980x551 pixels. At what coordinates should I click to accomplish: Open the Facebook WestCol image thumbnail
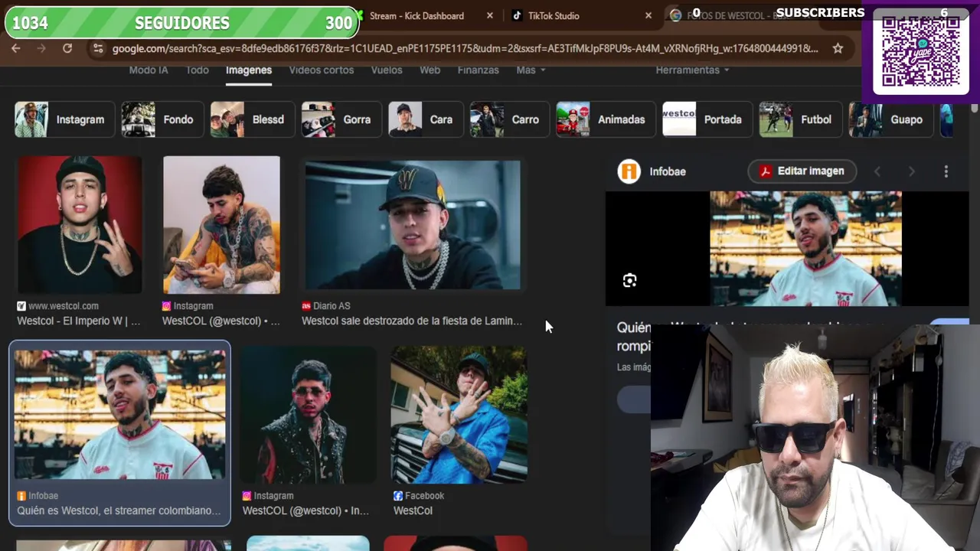tap(459, 415)
